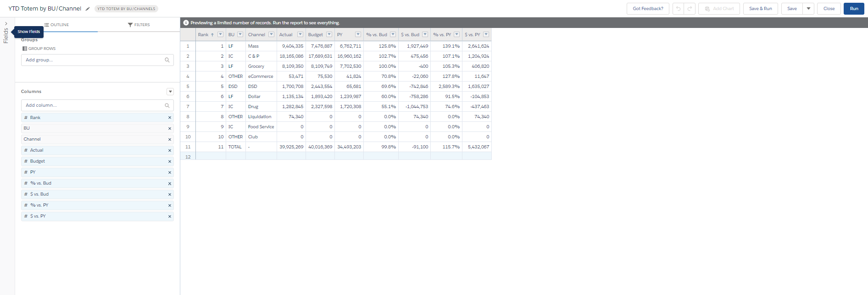This screenshot has width=868, height=295.
Task: Click the Save & Run button
Action: 760,9
